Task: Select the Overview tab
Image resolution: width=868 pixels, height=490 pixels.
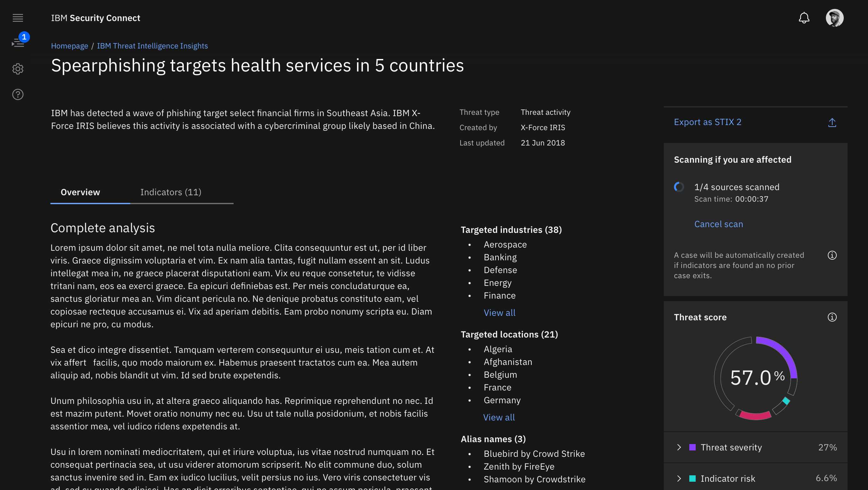Action: [90, 192]
